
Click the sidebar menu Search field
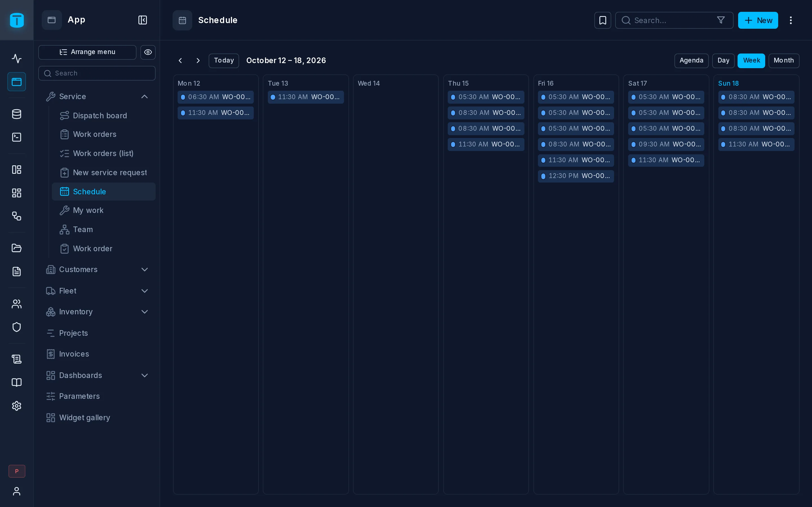click(x=97, y=74)
